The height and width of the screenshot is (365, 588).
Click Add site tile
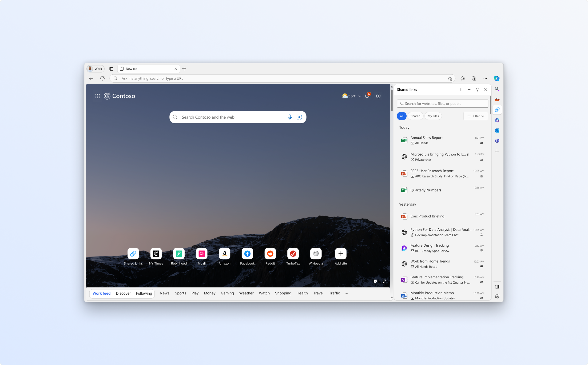tap(340, 254)
